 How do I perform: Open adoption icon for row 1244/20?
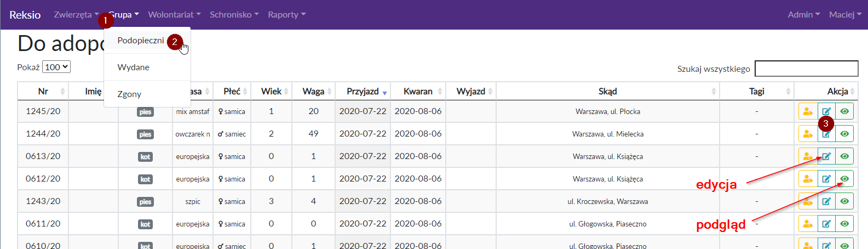808,134
